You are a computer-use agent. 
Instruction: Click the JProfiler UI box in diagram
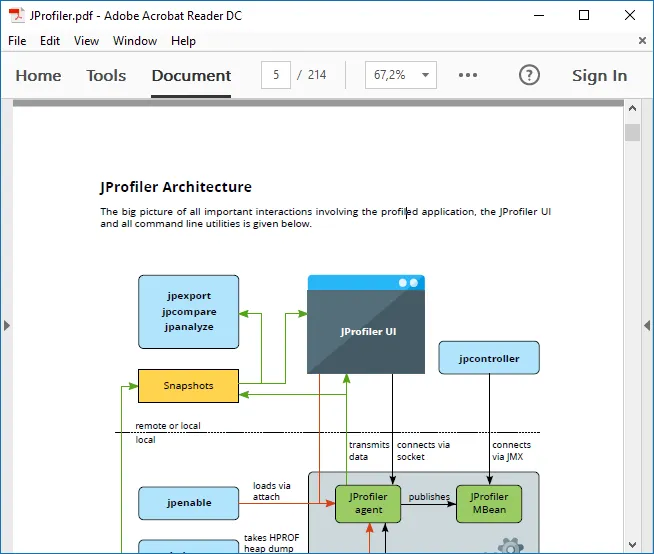point(366,324)
